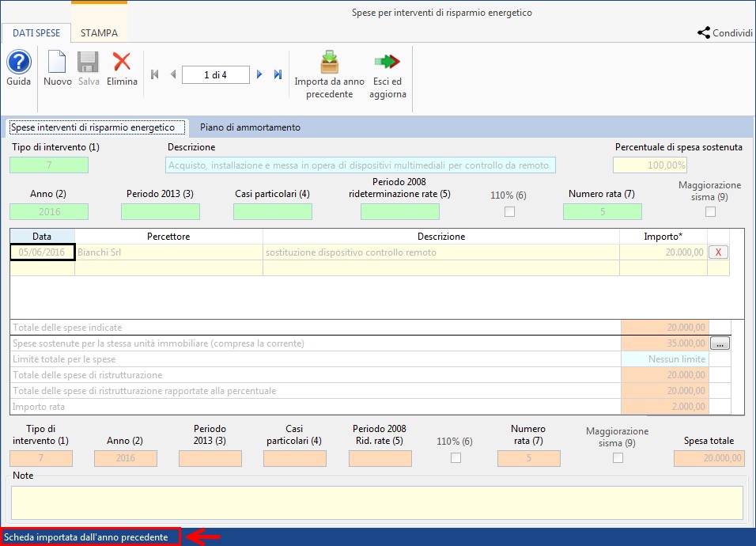This screenshot has width=756, height=546.
Task: Go to the previous record arrow
Action: pyautogui.click(x=173, y=74)
